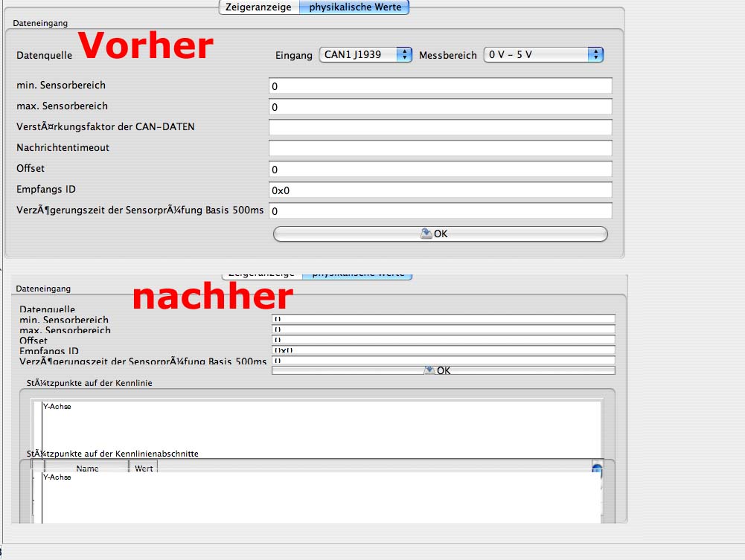Click the Eingang label text

pos(294,56)
